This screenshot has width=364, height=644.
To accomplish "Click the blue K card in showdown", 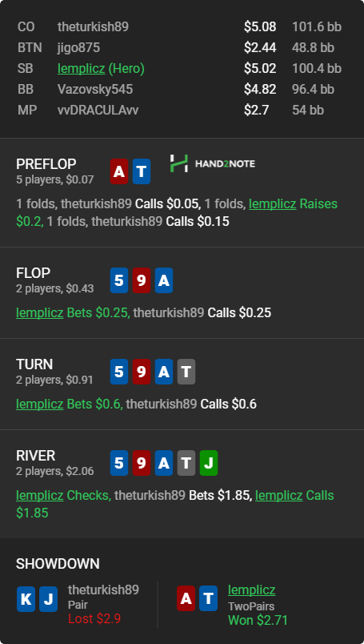I will click(x=26, y=599).
